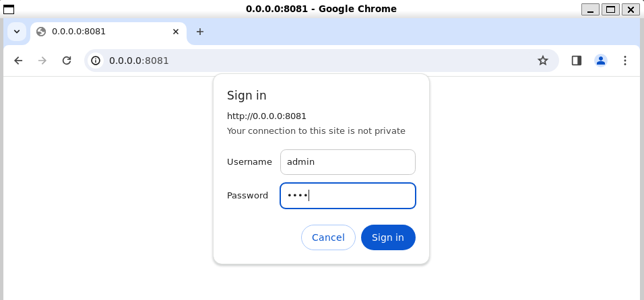
Task: Open Chrome's side panel
Action: 577,61
